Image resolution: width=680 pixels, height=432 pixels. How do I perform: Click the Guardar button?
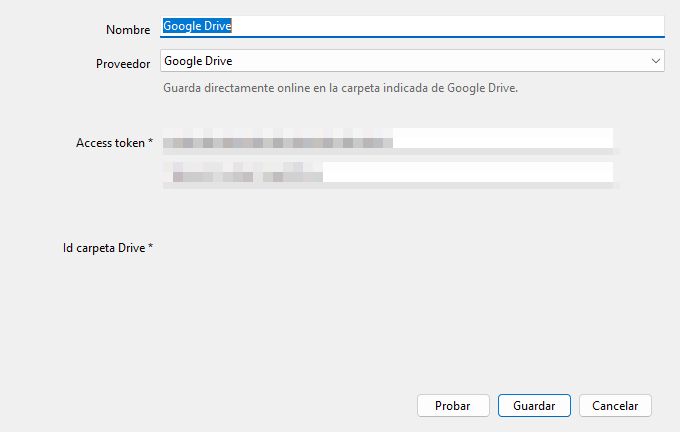pos(534,406)
